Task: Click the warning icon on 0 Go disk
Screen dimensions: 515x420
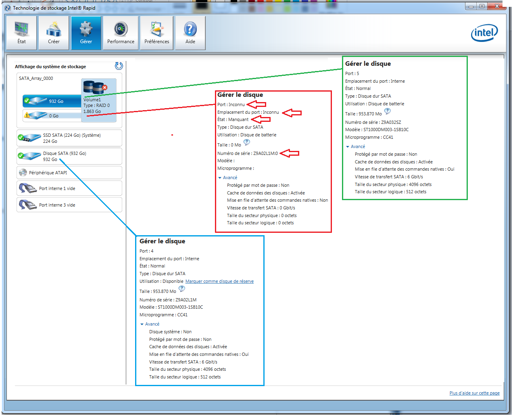Action: pos(27,115)
